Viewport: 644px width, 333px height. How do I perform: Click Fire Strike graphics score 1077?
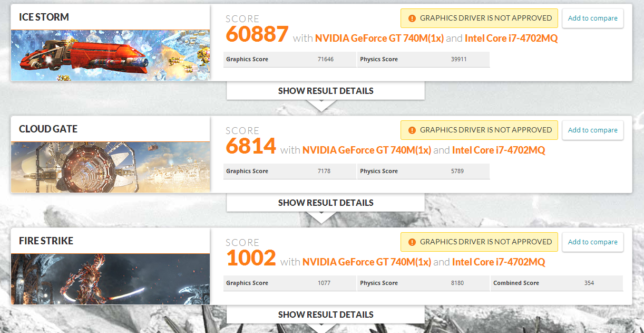click(x=324, y=283)
